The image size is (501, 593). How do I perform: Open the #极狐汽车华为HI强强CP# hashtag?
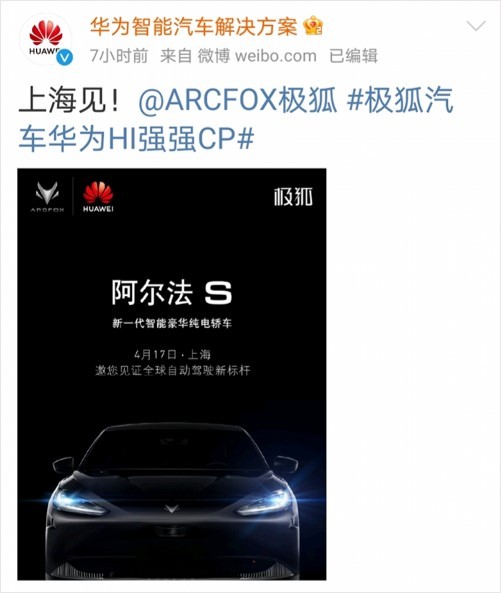[x=236, y=119]
